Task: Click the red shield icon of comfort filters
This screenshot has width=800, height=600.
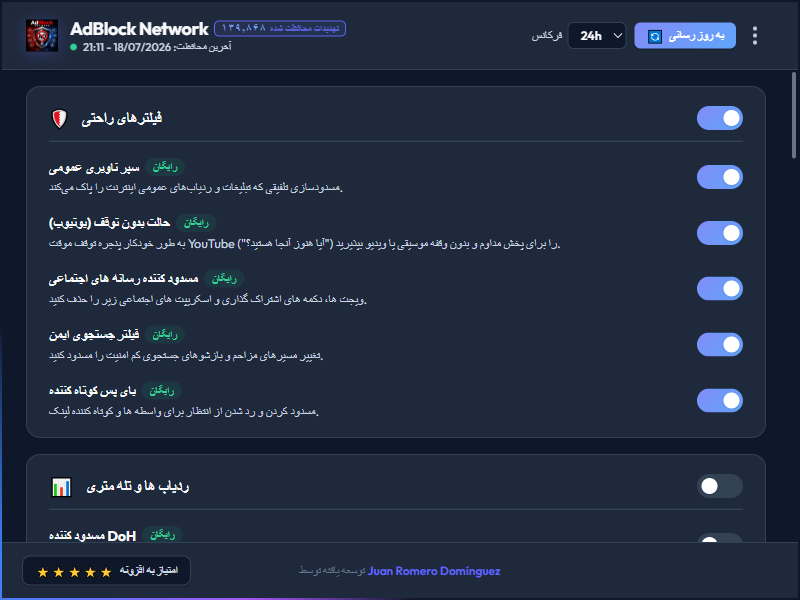Action: pos(60,119)
